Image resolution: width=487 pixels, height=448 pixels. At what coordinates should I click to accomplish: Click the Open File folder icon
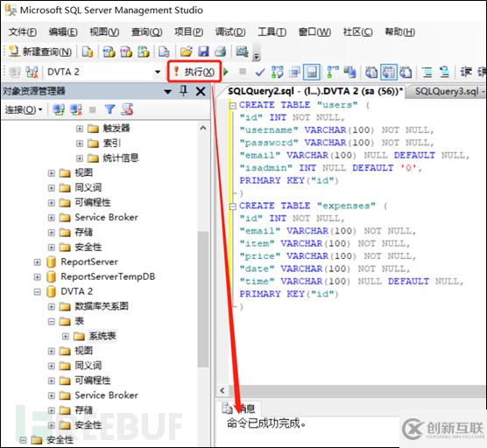186,52
